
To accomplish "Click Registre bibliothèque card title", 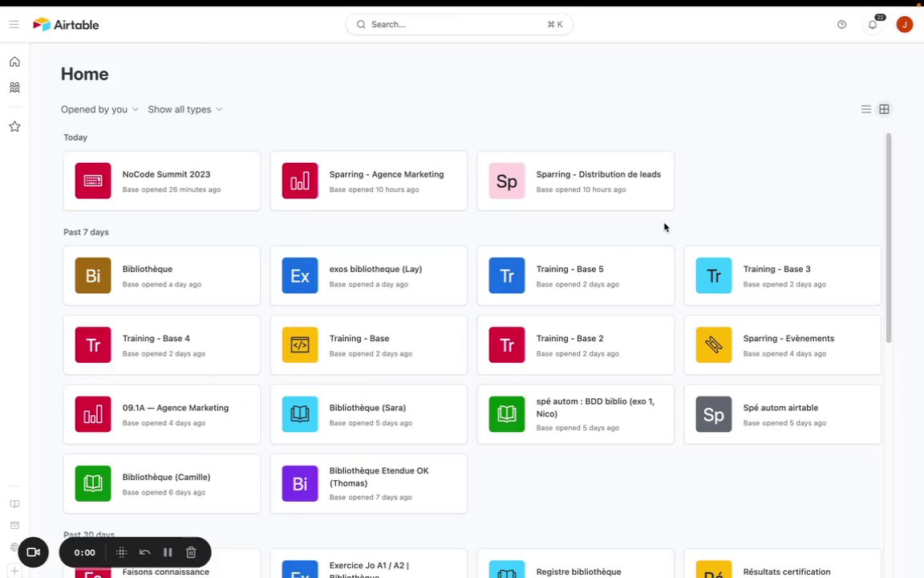I will pyautogui.click(x=578, y=572).
